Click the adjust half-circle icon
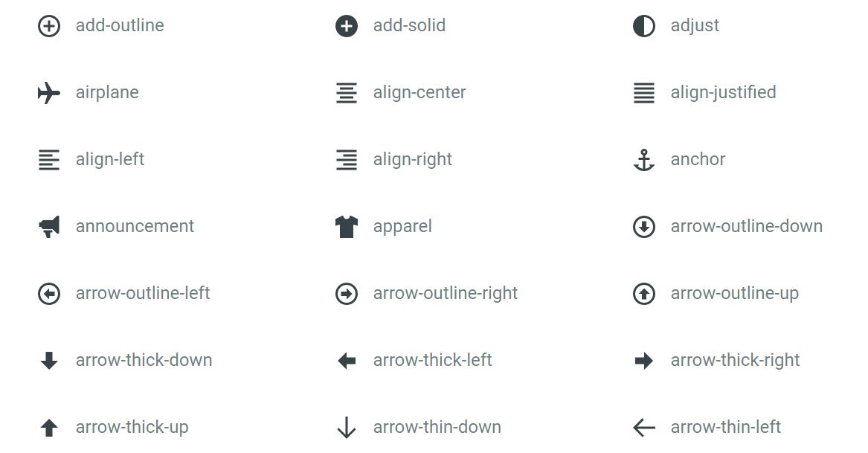 pyautogui.click(x=644, y=26)
